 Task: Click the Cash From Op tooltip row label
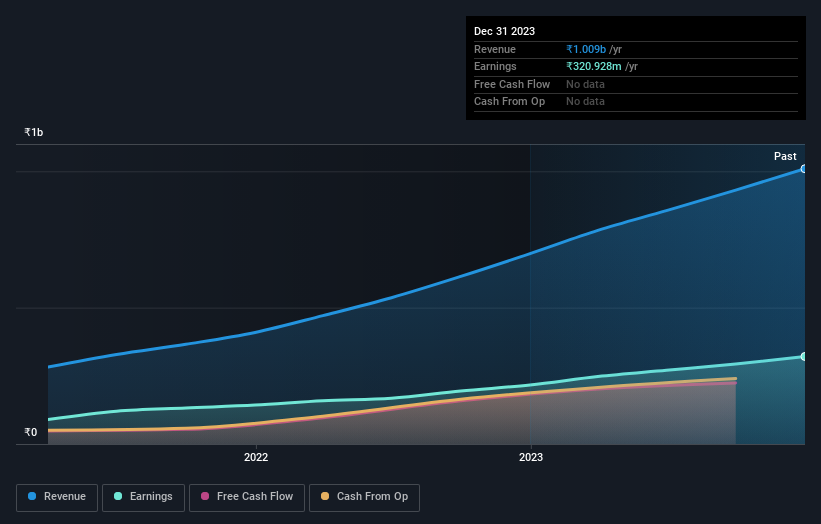coord(509,102)
